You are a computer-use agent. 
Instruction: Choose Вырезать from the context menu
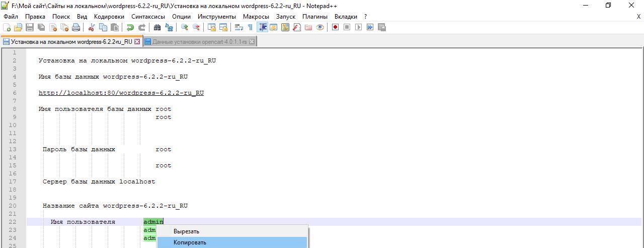point(186,231)
